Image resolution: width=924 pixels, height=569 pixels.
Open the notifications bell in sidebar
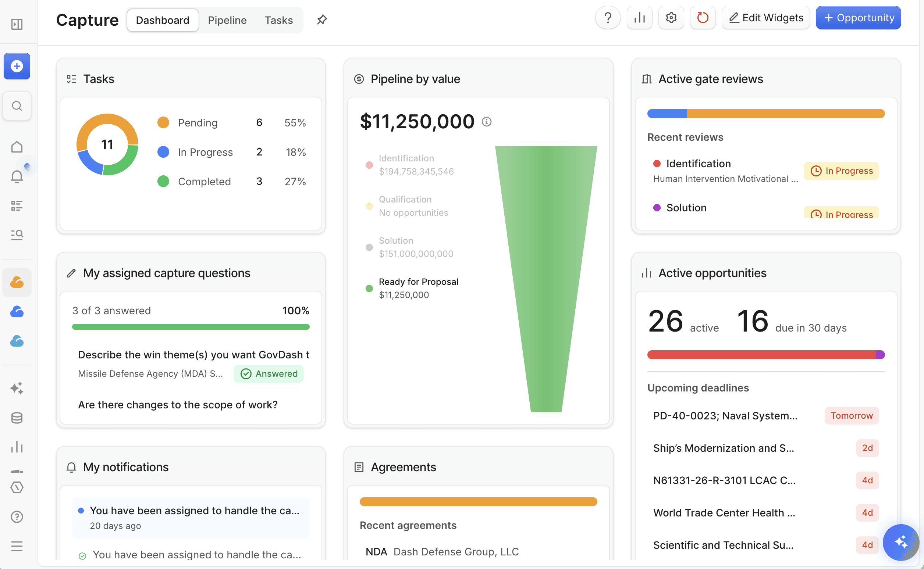17,176
